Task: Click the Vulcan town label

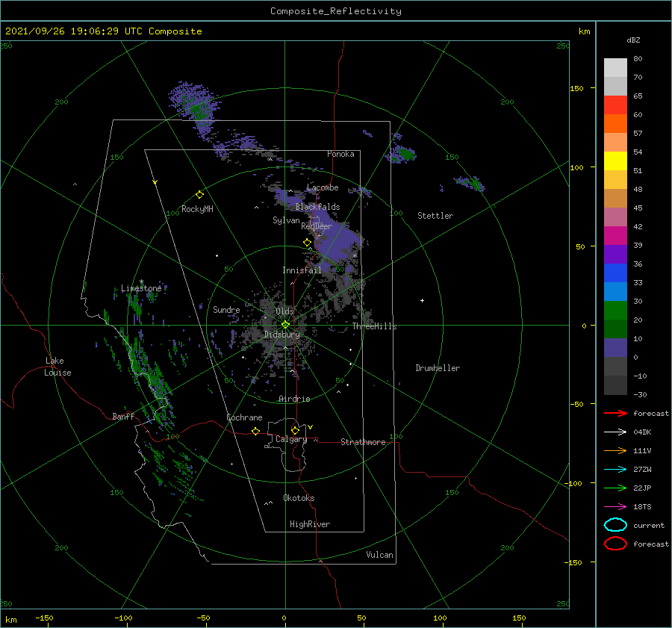Action: 379,555
